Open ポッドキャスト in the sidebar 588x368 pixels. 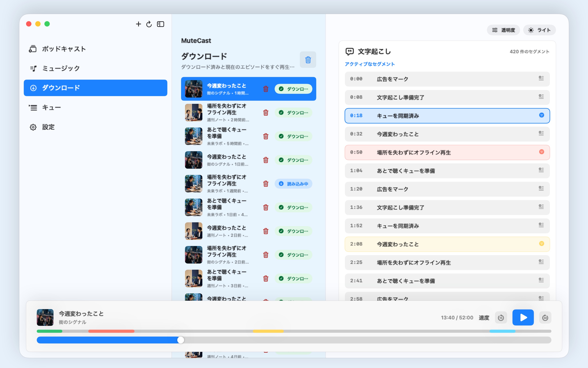(96, 49)
